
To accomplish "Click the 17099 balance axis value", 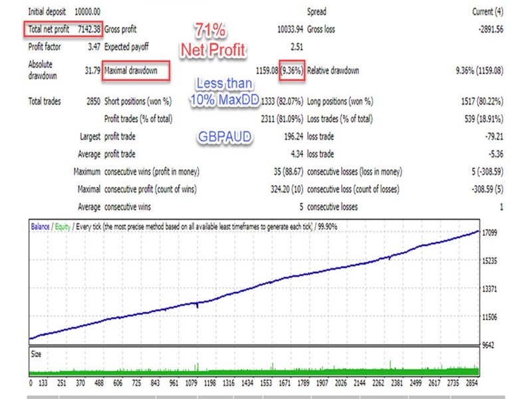I will coord(489,233).
